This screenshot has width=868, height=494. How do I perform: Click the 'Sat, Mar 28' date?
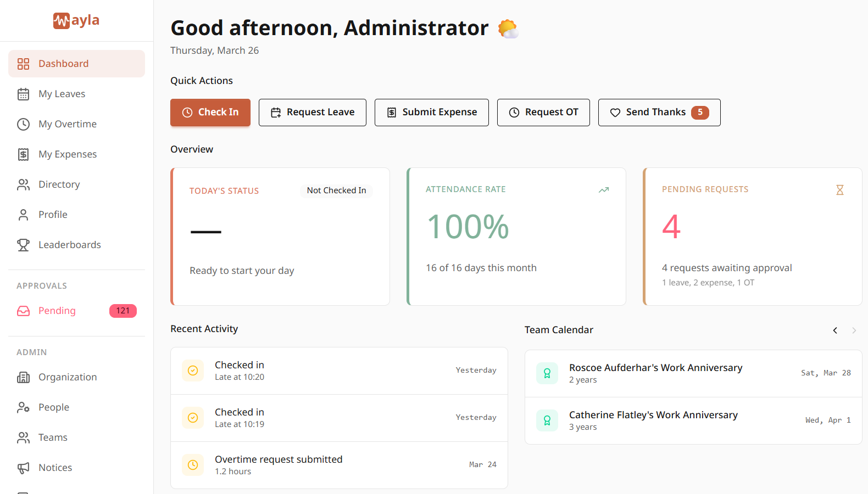click(x=826, y=373)
